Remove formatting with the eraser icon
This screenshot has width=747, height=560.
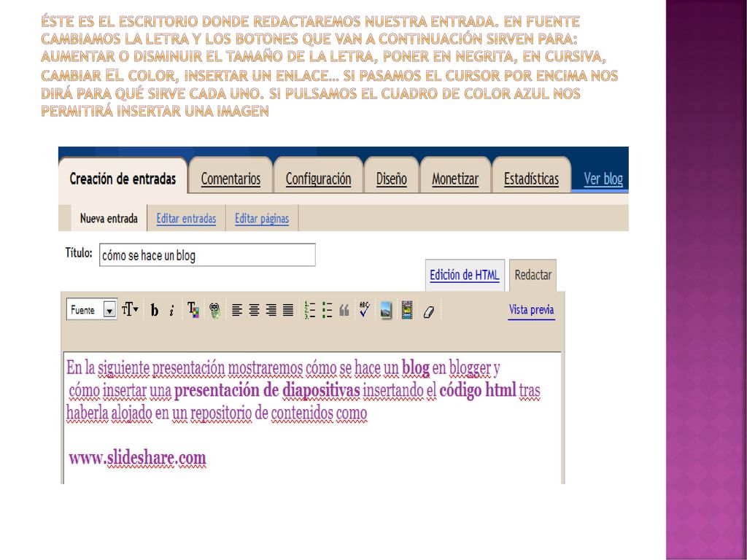click(x=429, y=312)
